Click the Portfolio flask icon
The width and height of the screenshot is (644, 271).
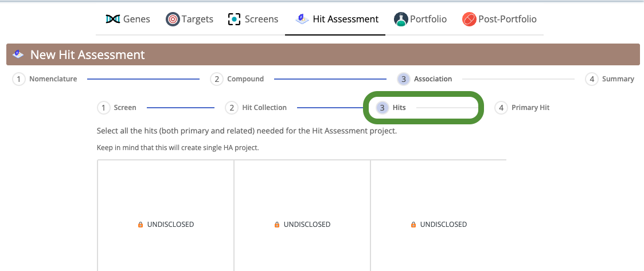(x=401, y=19)
